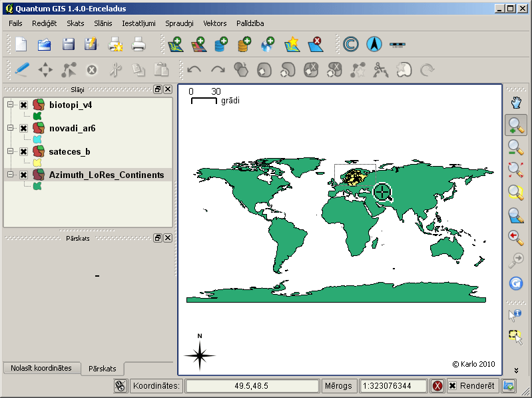Click the Redo arrow icon
The height and width of the screenshot is (398, 532).
(218, 70)
